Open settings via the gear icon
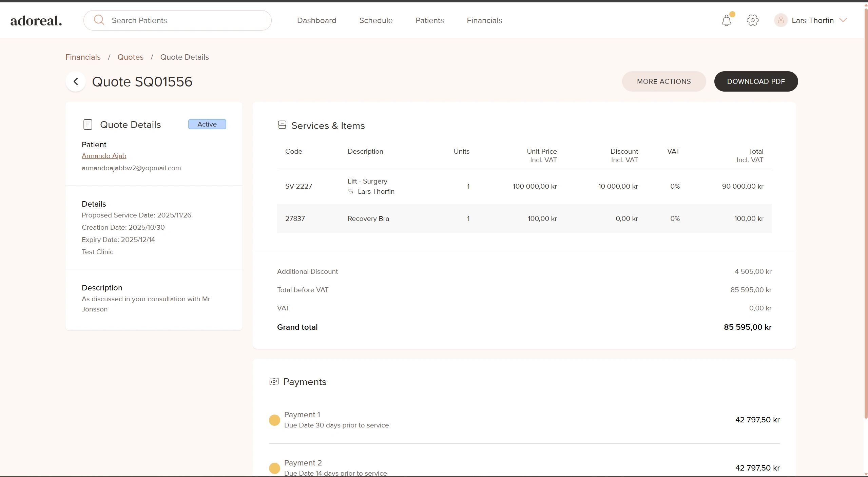868x477 pixels. point(752,20)
